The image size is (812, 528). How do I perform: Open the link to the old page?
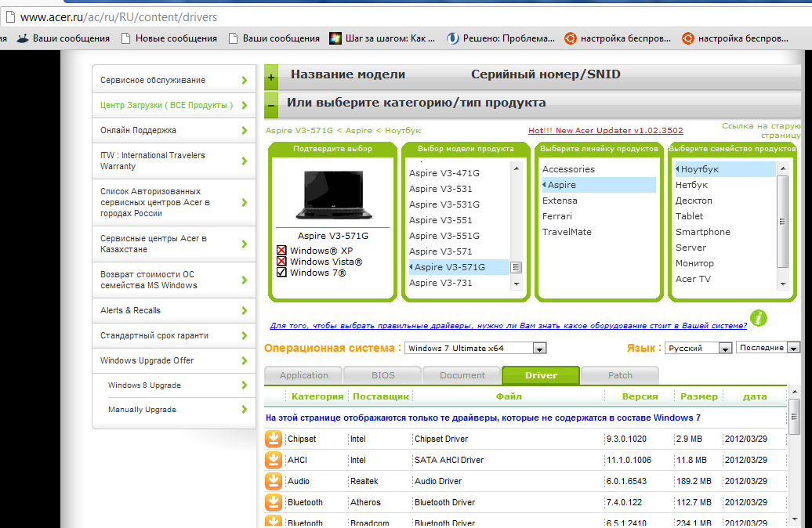tap(761, 131)
